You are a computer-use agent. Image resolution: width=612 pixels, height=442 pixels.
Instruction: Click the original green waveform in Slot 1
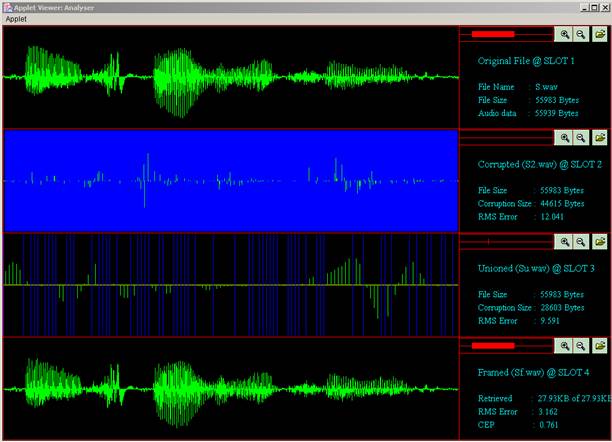pyautogui.click(x=231, y=77)
